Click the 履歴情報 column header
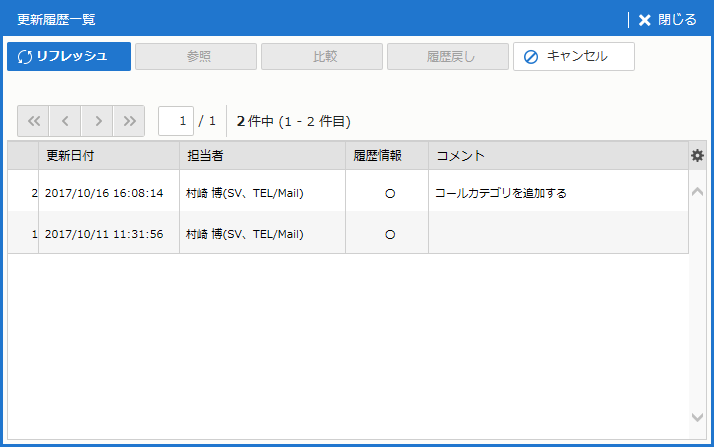Screen dimensions: 714x447 coord(386,156)
